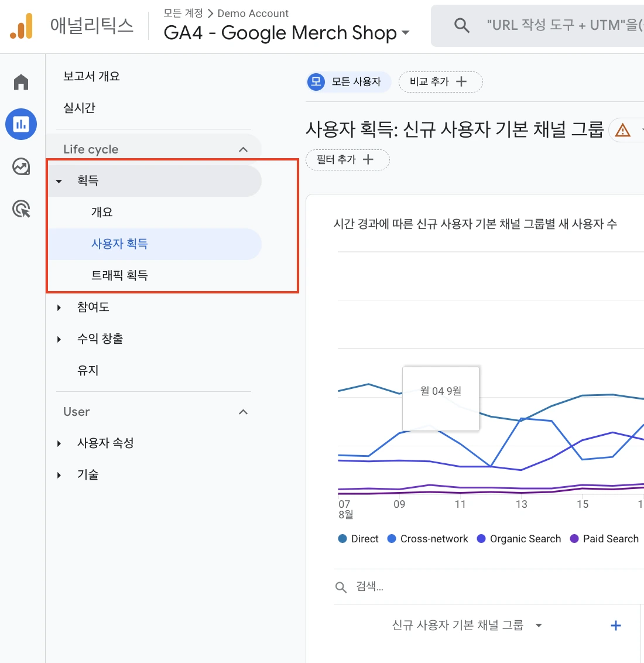Click the chart tooltip reading 월 04 9월
This screenshot has width=644, height=663.
click(x=441, y=399)
